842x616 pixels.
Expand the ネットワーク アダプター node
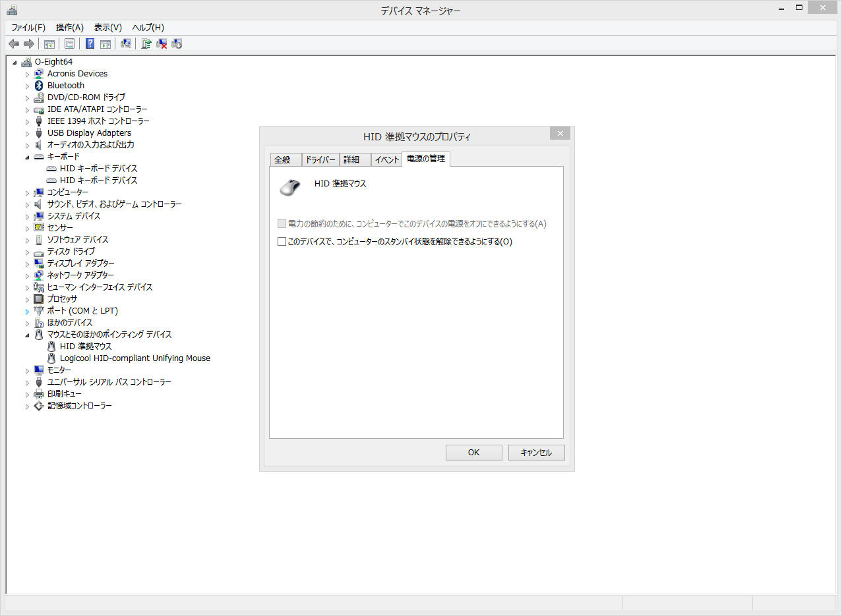tap(27, 275)
